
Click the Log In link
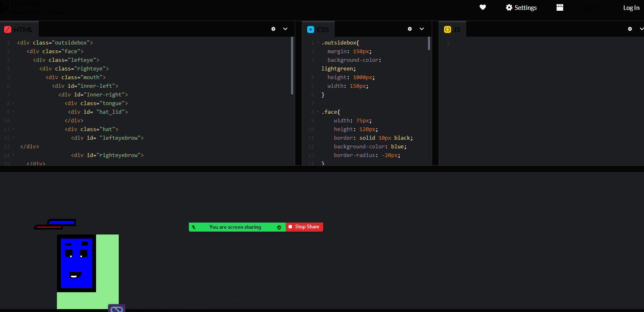(x=631, y=8)
